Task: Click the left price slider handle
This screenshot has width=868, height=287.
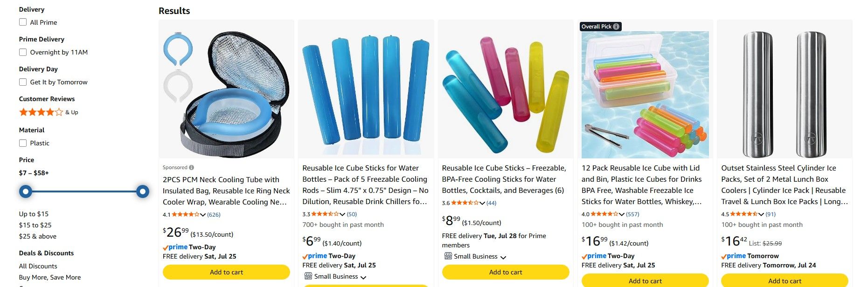Action: point(26,191)
